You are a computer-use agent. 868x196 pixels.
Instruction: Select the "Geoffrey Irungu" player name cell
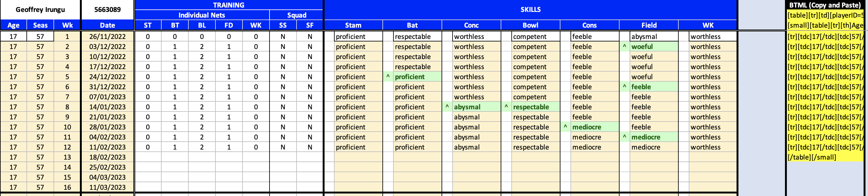click(40, 10)
